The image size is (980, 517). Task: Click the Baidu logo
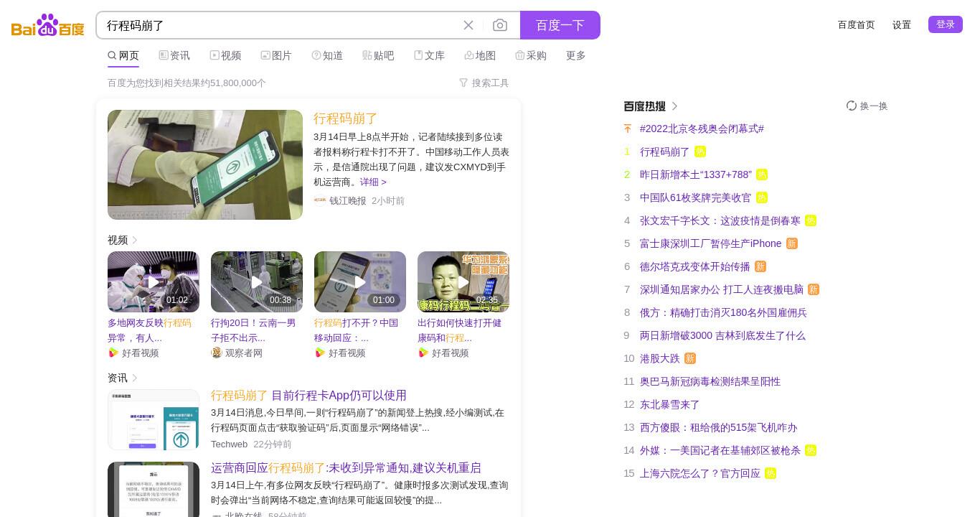(47, 25)
